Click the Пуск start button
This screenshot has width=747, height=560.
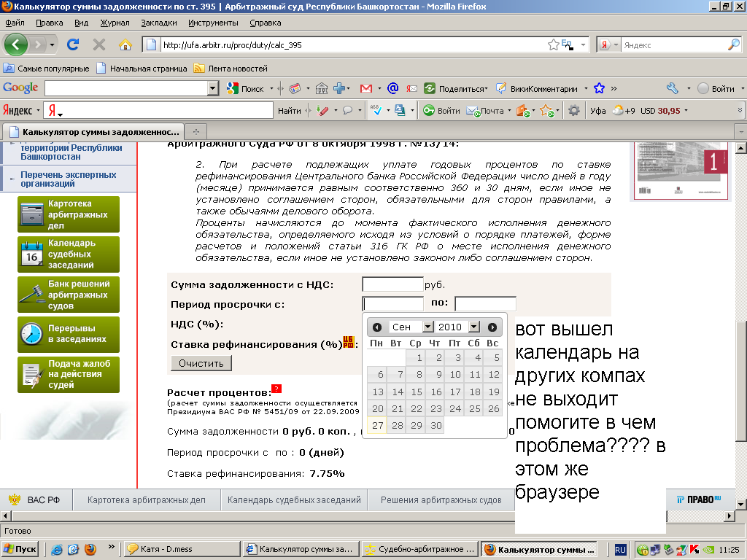click(20, 550)
